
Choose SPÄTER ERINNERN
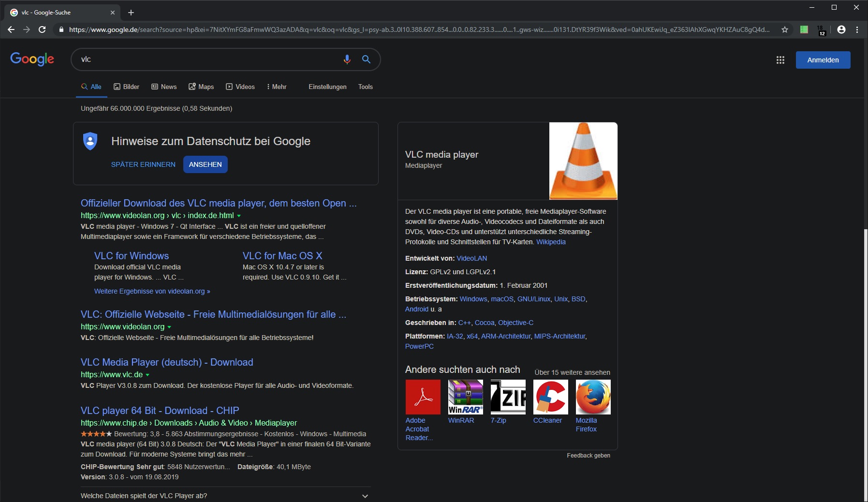pos(143,164)
